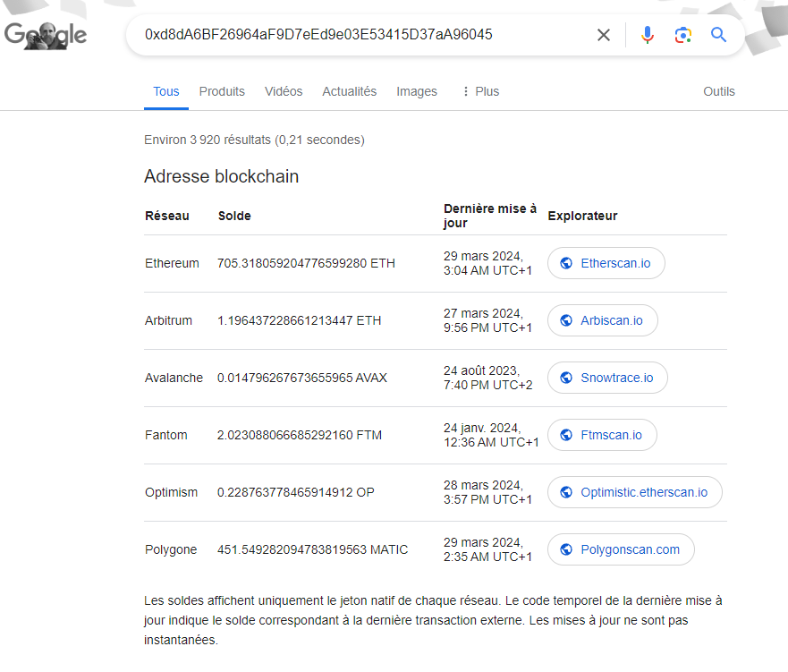Click the Arbiscan.io globe icon
The image size is (788, 672).
[564, 320]
